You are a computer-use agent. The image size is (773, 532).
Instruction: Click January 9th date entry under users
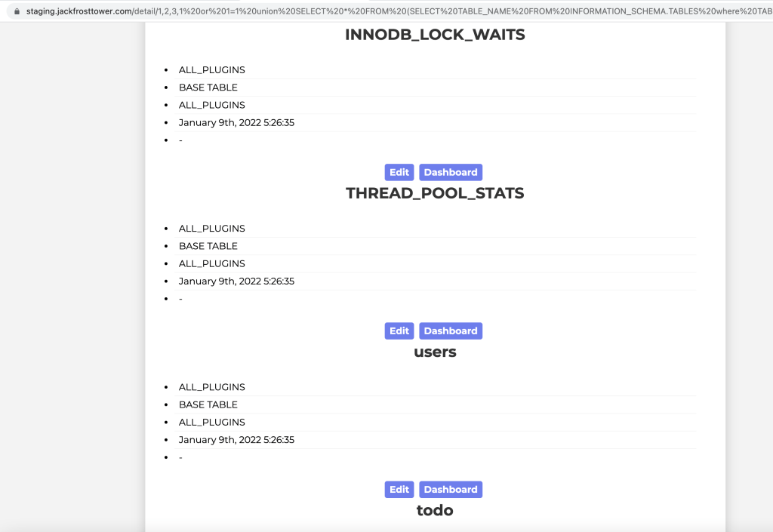point(236,439)
